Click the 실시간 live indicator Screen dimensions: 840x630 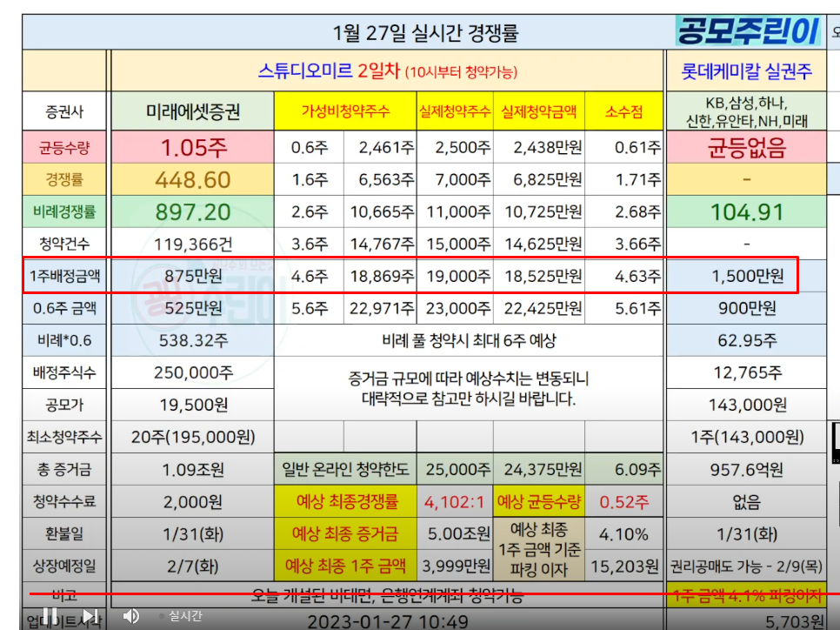182,616
